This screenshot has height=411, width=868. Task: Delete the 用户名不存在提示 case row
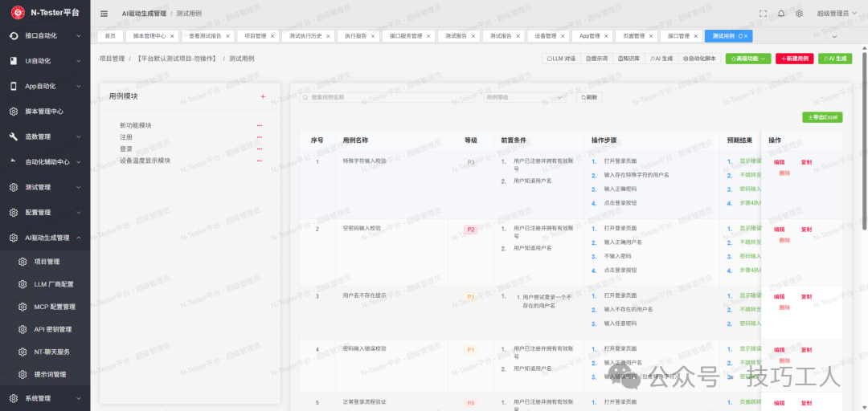[x=784, y=307]
